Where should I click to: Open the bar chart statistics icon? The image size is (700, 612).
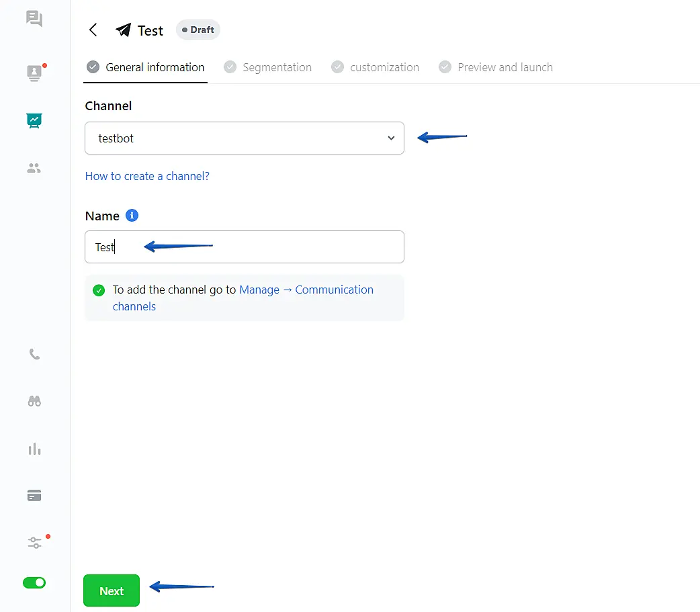point(34,449)
